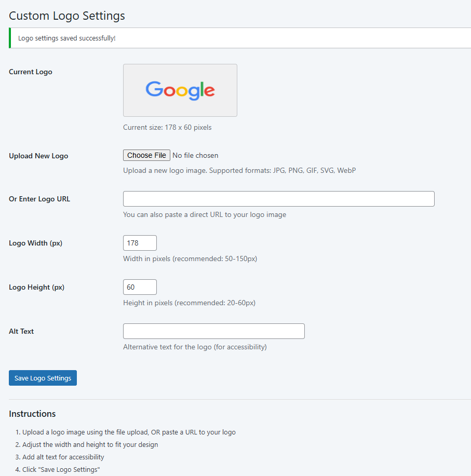This screenshot has height=476, width=471.
Task: Click the "No file chosen" text
Action: coord(195,155)
